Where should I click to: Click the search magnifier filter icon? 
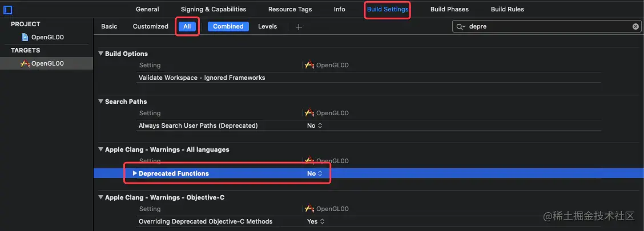[460, 27]
